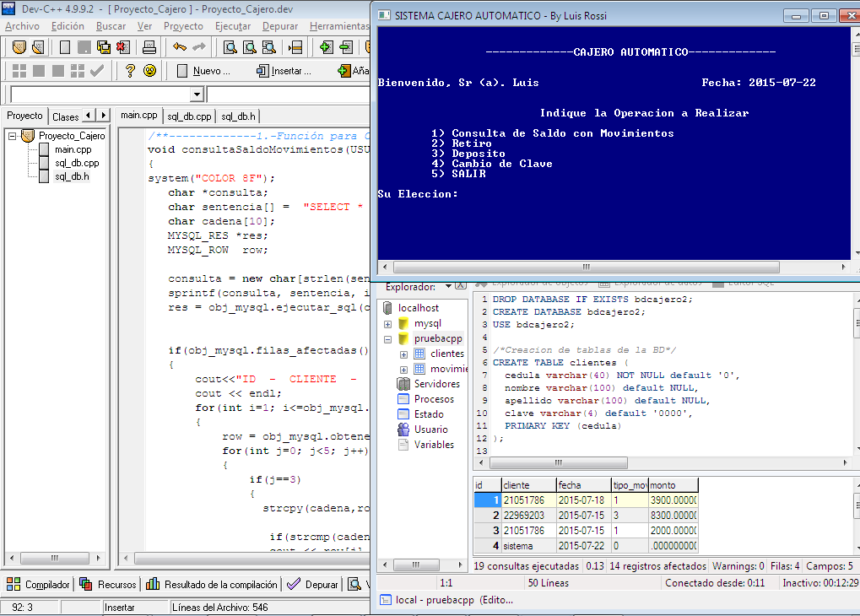Screen dimensions: 860x616
Task: Open the Ejecutar menu
Action: click(233, 26)
